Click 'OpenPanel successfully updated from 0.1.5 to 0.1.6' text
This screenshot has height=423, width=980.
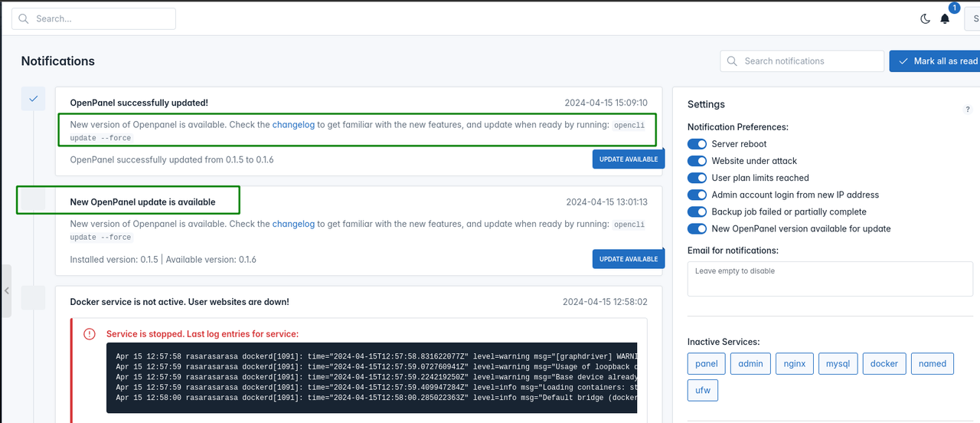171,159
